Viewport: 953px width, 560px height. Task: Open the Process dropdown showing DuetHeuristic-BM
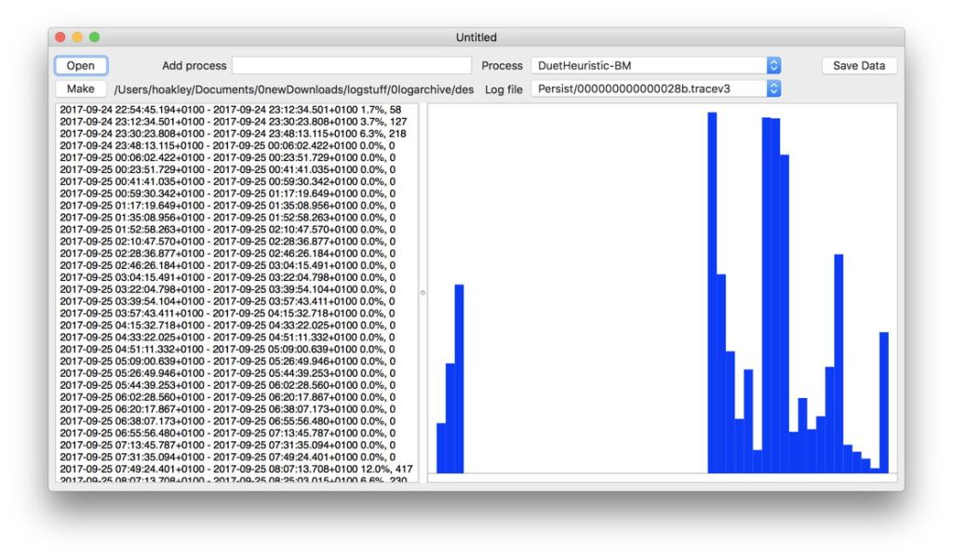[x=655, y=66]
